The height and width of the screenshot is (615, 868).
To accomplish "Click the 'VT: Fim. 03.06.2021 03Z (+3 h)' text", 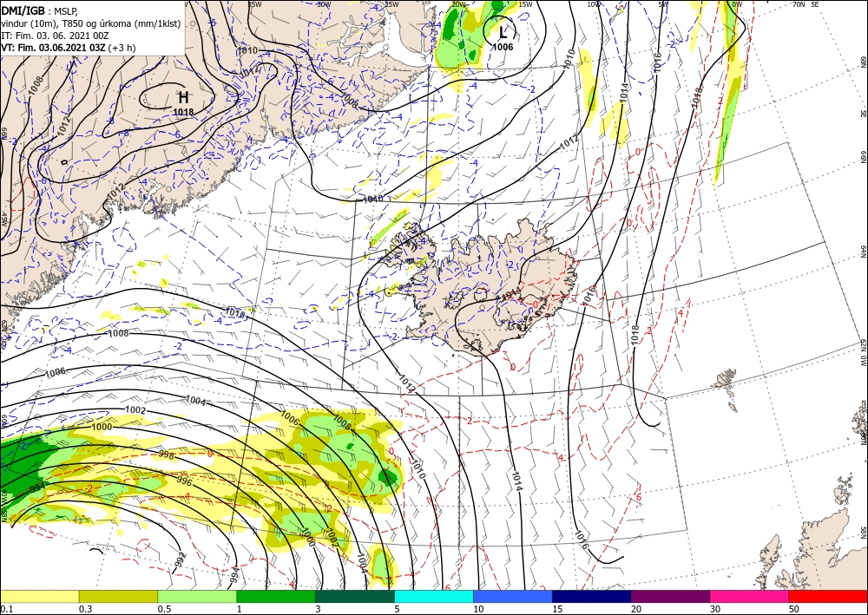I will coord(68,48).
